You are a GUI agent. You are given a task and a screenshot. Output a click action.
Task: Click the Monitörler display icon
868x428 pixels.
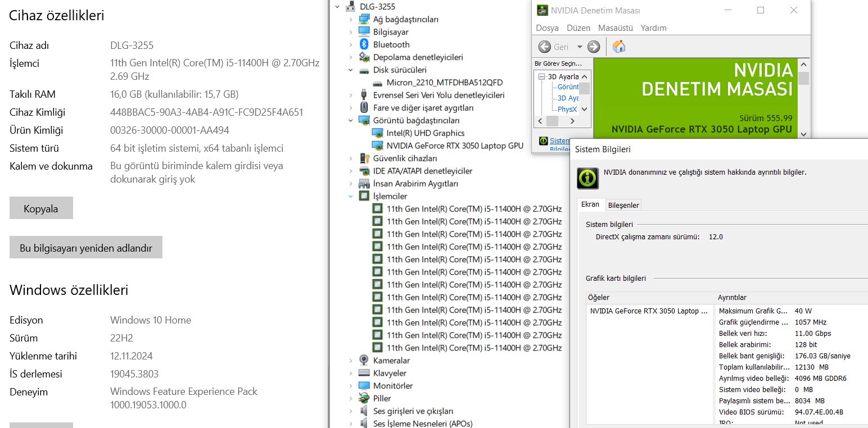(364, 386)
